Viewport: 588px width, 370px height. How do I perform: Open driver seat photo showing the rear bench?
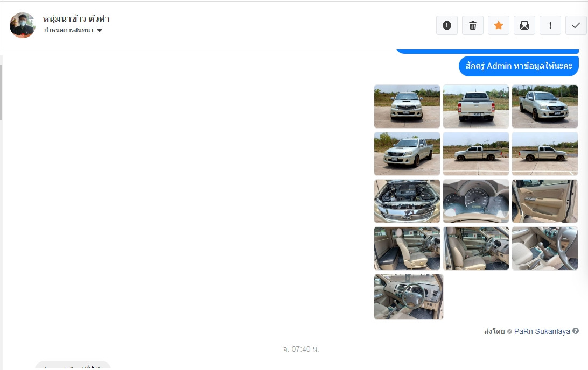pyautogui.click(x=407, y=248)
